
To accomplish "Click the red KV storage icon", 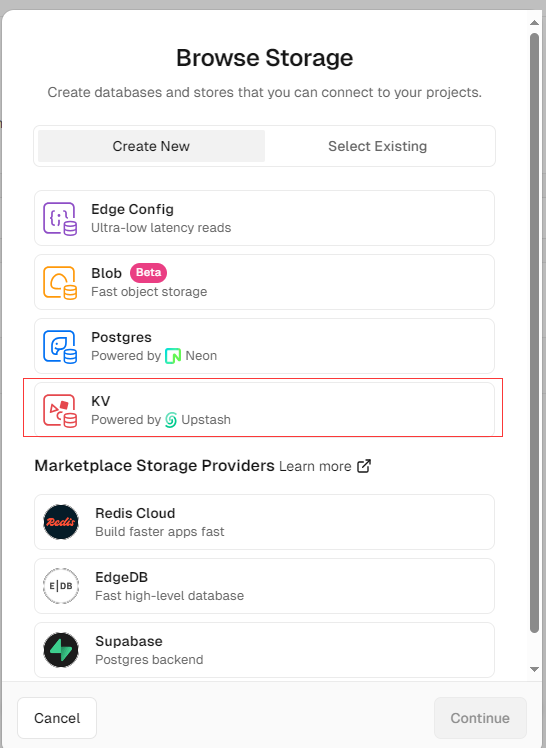I will pos(60,410).
